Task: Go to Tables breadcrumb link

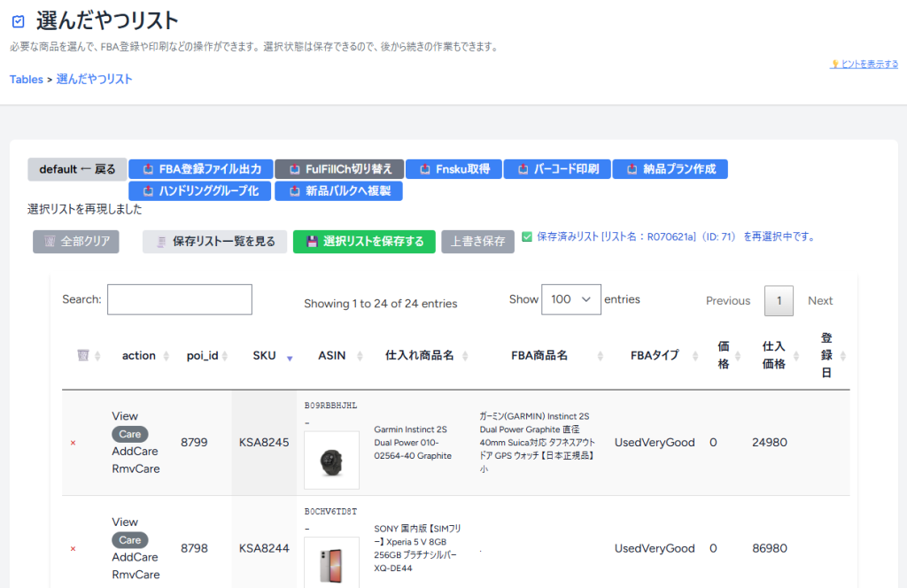Action: tap(27, 80)
